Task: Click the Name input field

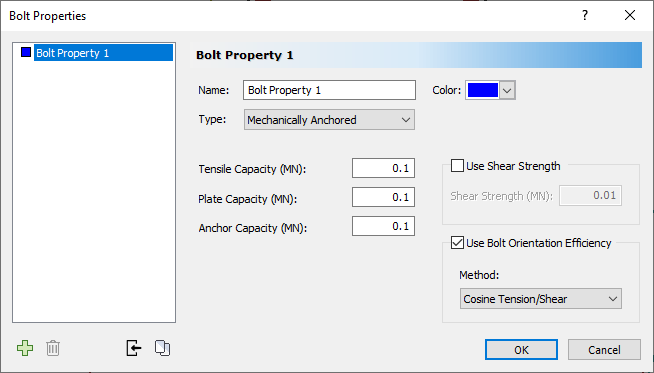Action: 329,90
